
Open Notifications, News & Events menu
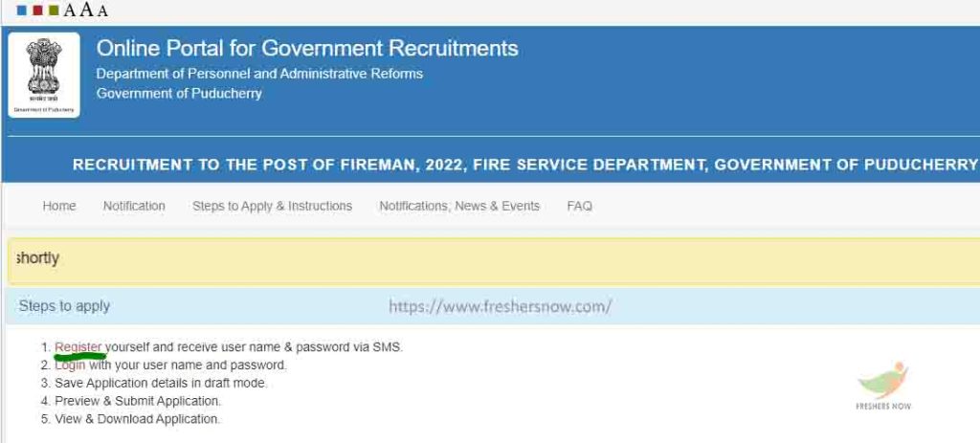(x=459, y=206)
